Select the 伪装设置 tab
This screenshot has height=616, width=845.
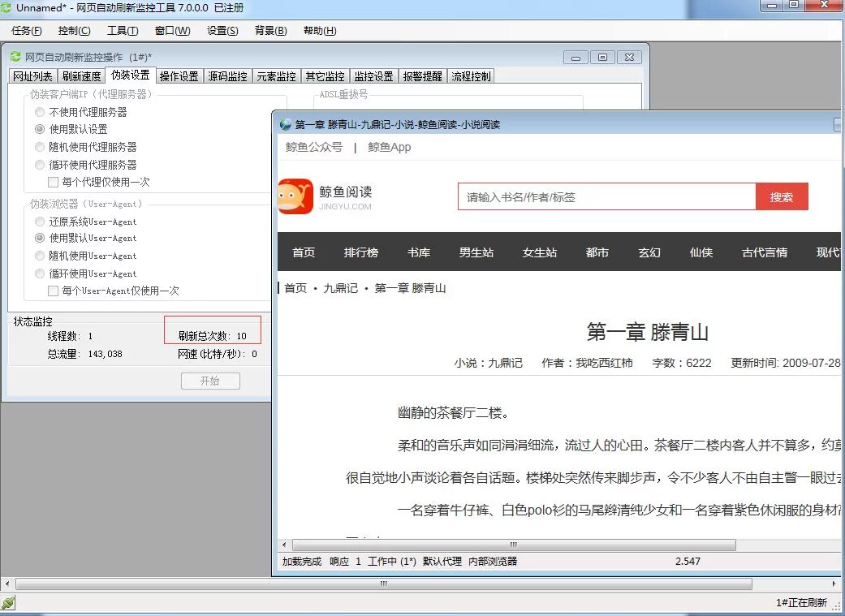click(x=131, y=75)
